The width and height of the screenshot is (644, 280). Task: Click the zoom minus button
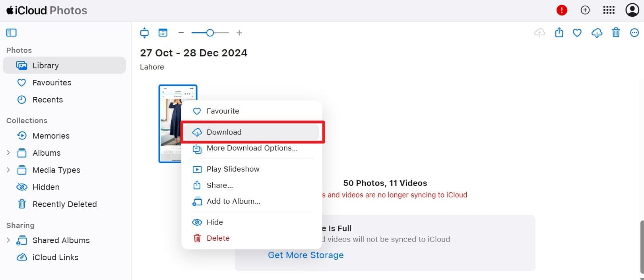click(x=181, y=33)
